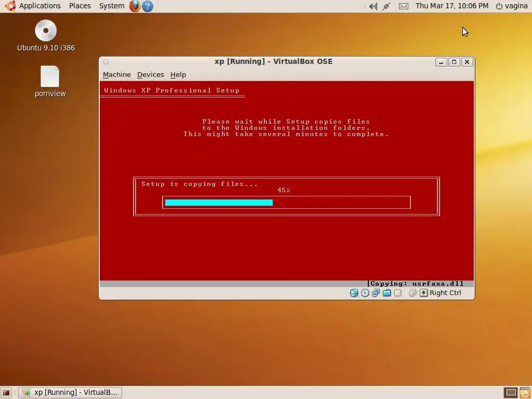Maximize the VirtualBox xp window
Viewport: 532px width, 399px height.
tap(454, 62)
